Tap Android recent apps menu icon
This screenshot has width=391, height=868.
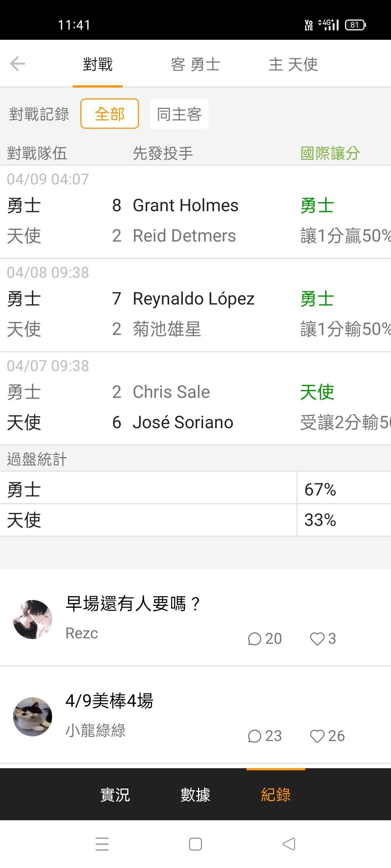[x=102, y=844]
